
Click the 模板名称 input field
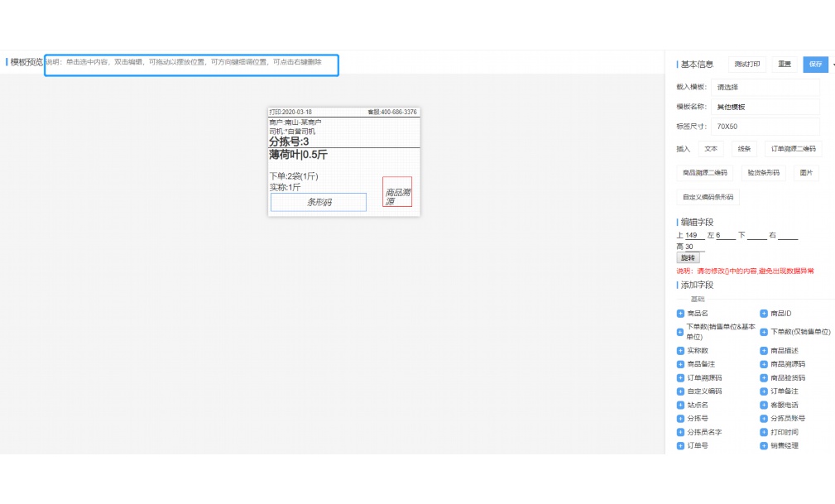(x=765, y=107)
